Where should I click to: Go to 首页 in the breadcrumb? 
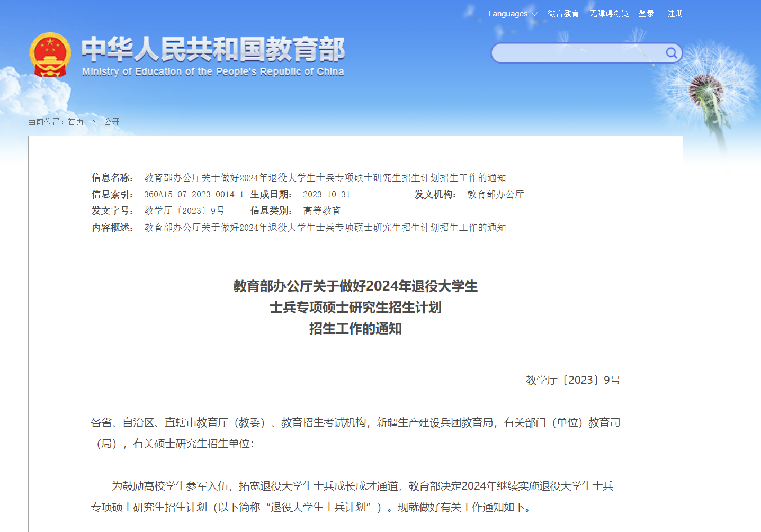point(76,122)
